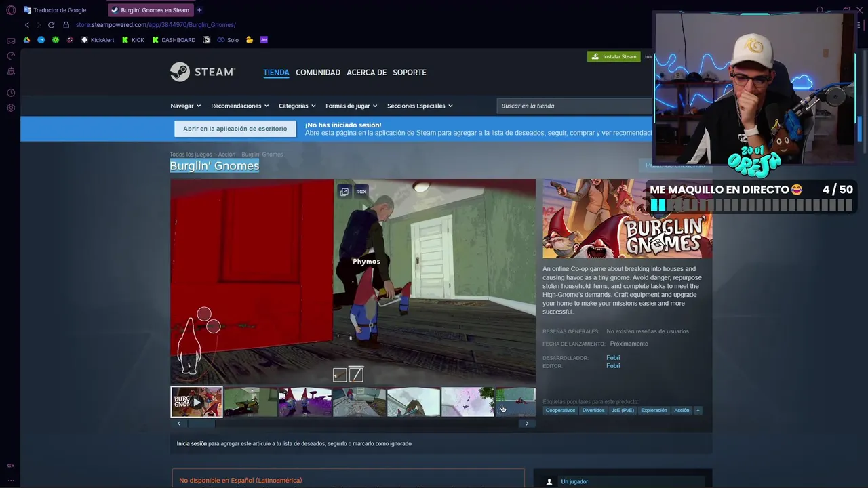This screenshot has width=868, height=488.
Task: Open new tab with plus icon
Action: (x=199, y=10)
